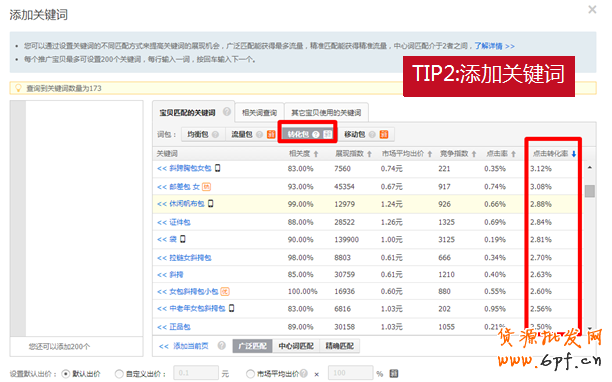Choose 精确匹配 match mode
Screen dimensions: 612x382
340,346
